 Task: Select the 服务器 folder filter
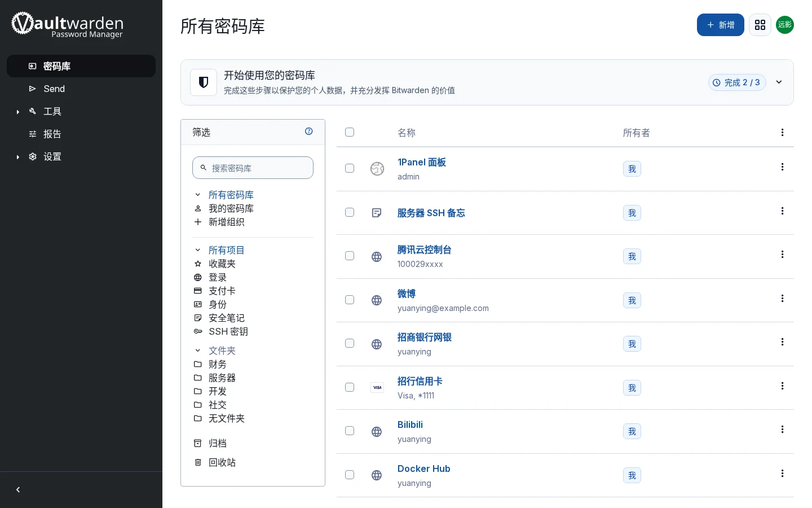(222, 378)
